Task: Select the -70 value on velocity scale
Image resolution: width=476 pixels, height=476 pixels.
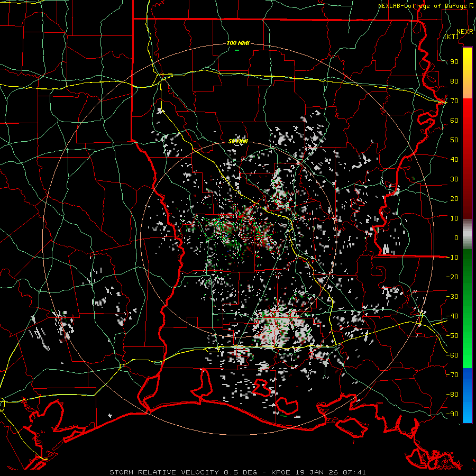Action: 452,375
